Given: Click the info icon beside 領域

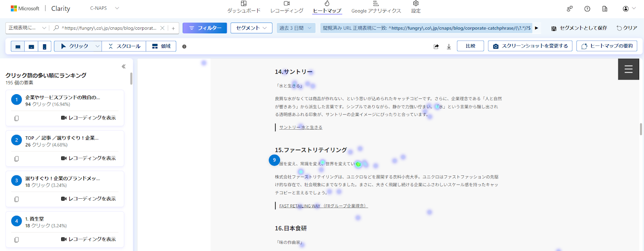Looking at the screenshot, I should 184,47.
